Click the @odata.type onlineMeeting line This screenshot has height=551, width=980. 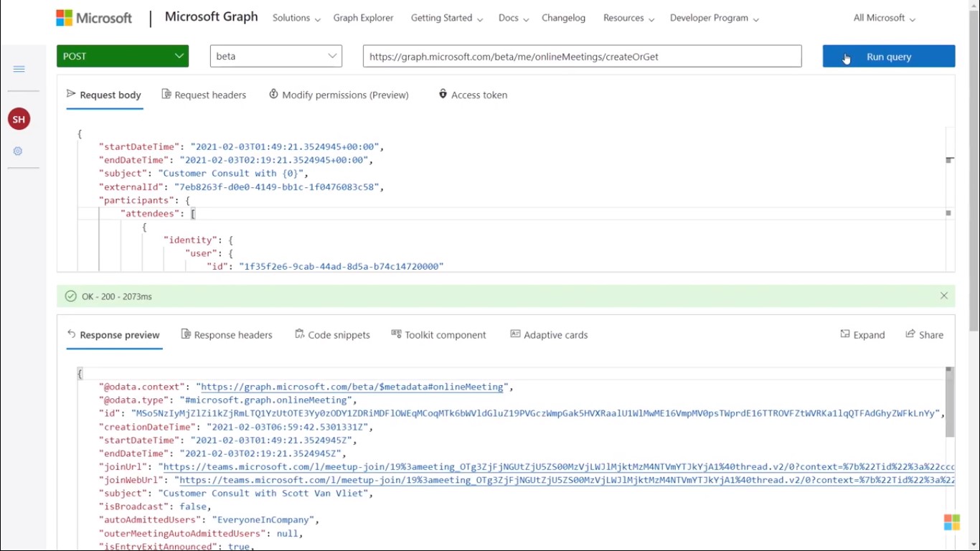point(227,400)
